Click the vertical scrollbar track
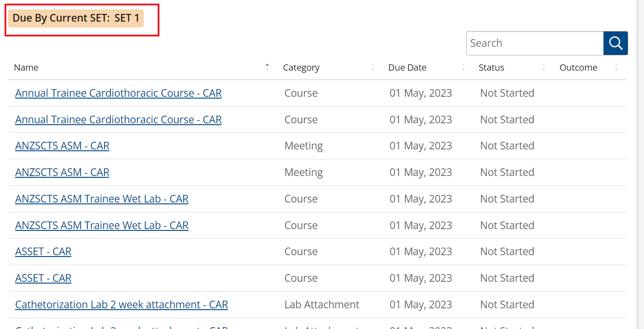This screenshot has width=644, height=329. point(640,164)
